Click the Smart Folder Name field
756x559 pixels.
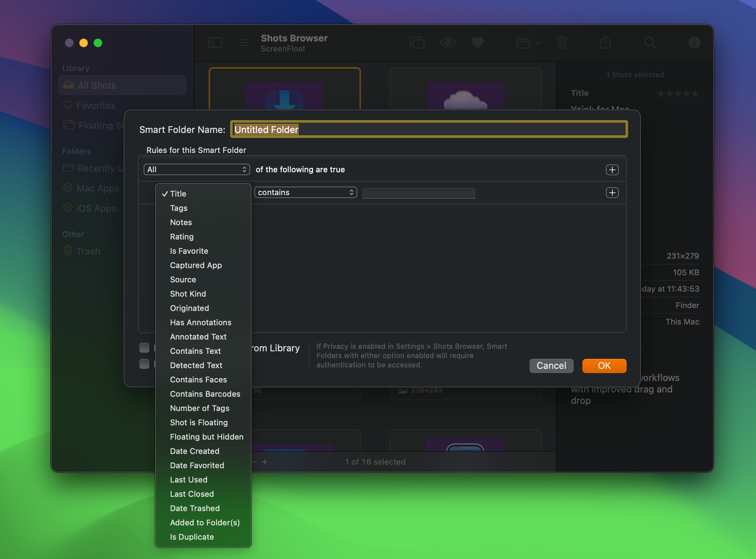pyautogui.click(x=429, y=129)
